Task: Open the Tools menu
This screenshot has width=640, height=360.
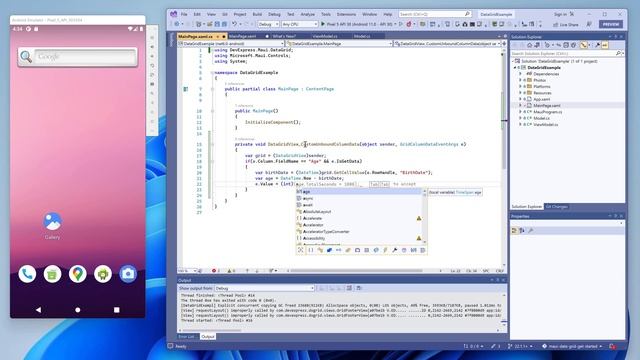Action: 326,14
